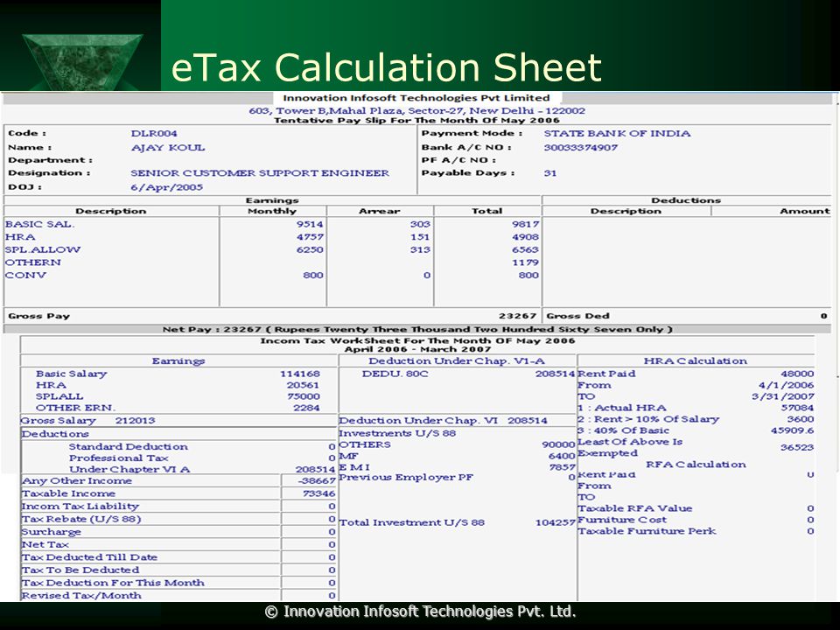Click the Tax Rebate (U/S 88) row label
The image size is (840, 630).
pyautogui.click(x=81, y=519)
